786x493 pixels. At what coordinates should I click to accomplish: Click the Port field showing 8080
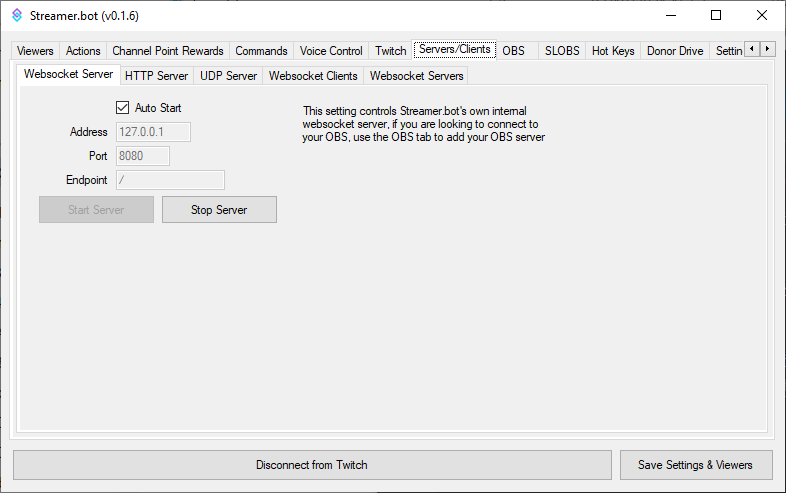pos(143,156)
